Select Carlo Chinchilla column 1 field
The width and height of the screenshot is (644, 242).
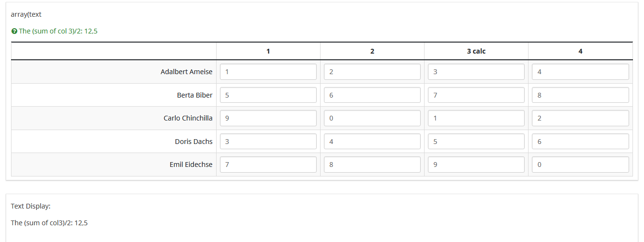(268, 118)
